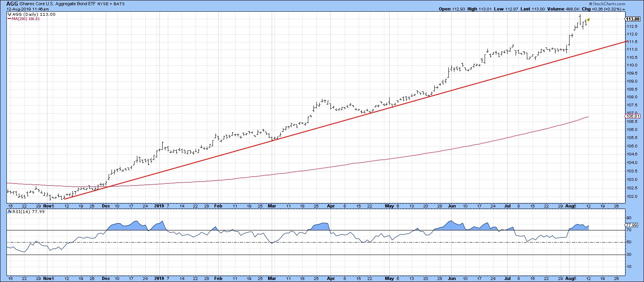Click the 113.00 last-price tag on price axis
Screen dimensions: 644x282
(x=633, y=19)
